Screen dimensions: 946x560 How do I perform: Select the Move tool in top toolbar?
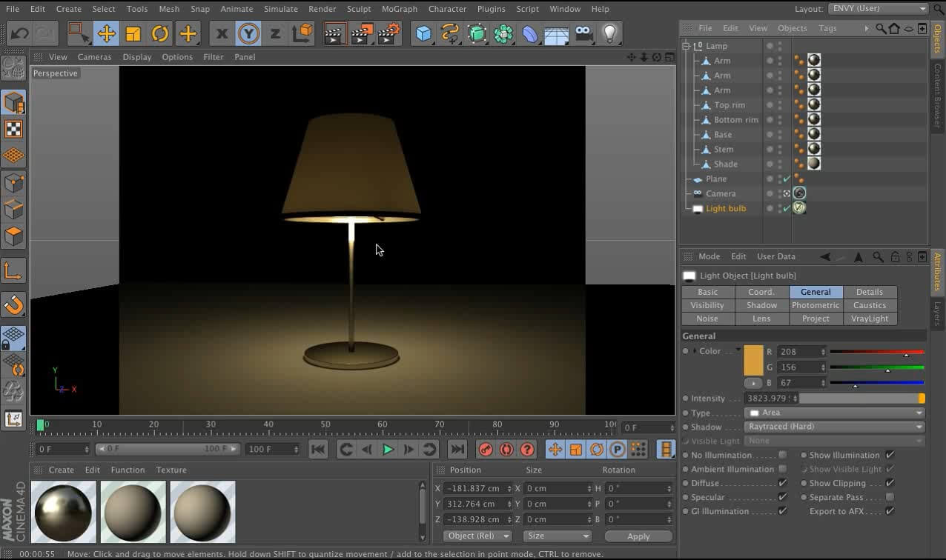tap(106, 33)
